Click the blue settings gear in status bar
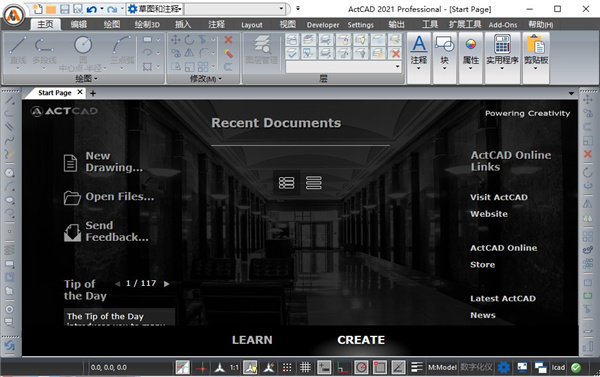The image size is (600, 377). pyautogui.click(x=504, y=367)
